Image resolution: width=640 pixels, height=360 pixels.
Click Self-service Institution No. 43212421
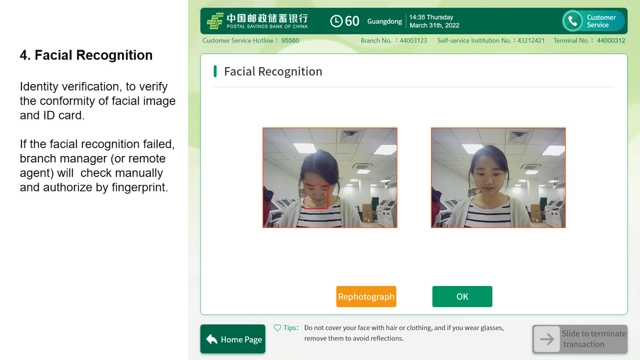pos(491,40)
